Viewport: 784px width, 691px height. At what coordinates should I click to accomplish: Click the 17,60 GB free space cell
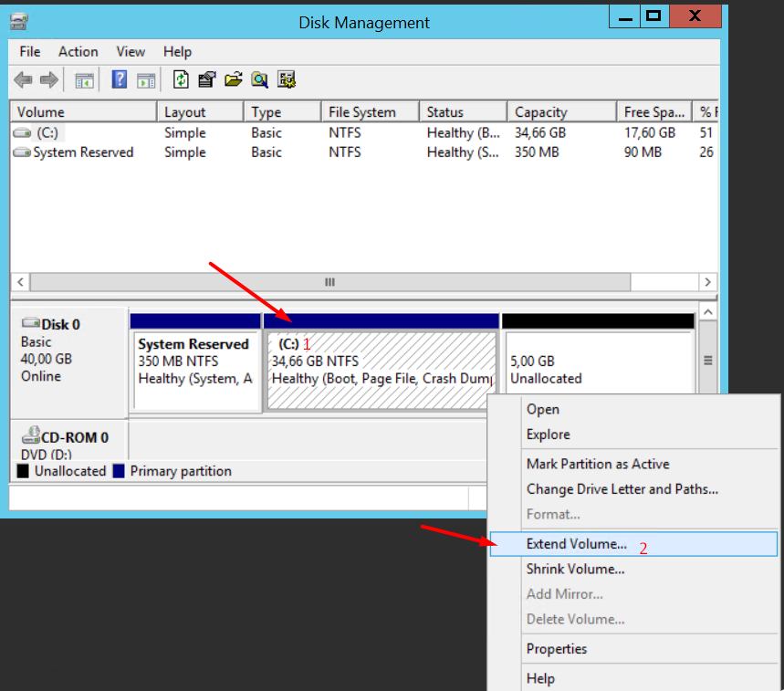[x=650, y=133]
